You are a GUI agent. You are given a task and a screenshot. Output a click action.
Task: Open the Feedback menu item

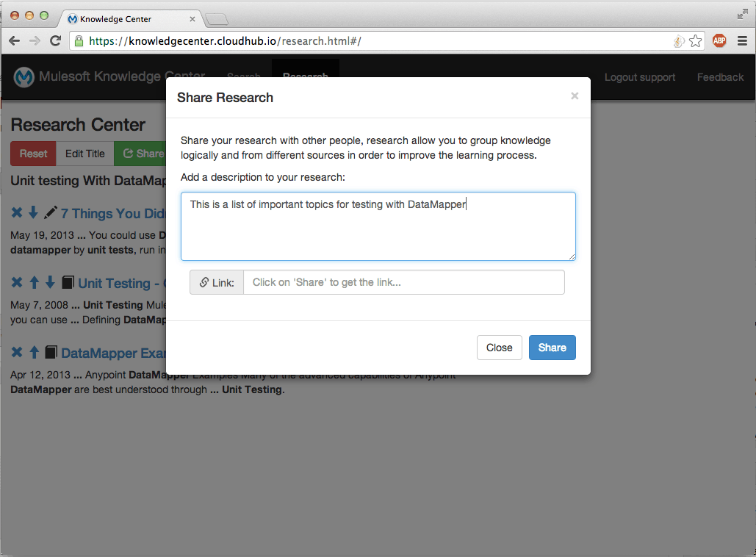coord(719,76)
